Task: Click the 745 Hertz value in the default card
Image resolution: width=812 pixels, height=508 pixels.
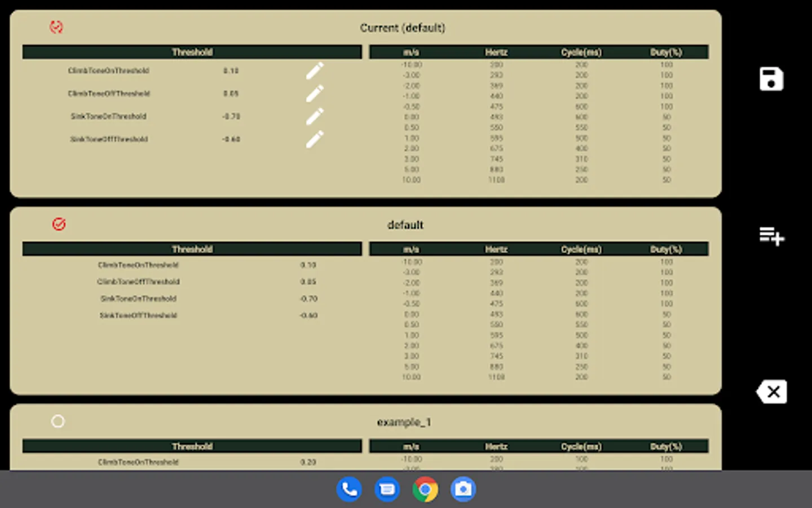Action: [496, 356]
